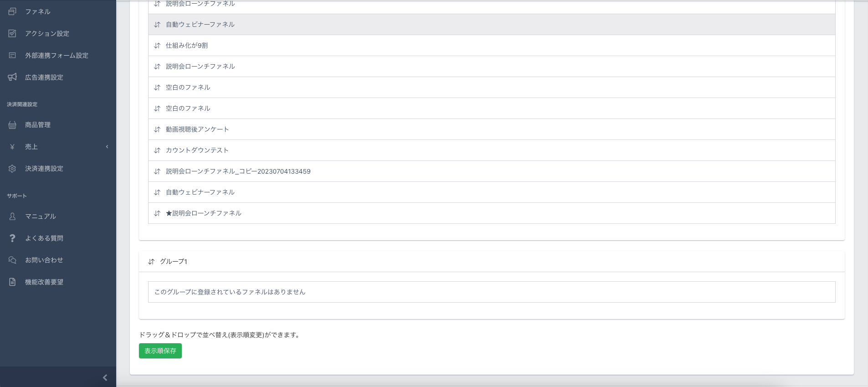The image size is (868, 387).
Task: Click the chat bubble contact icon
Action: click(x=12, y=260)
